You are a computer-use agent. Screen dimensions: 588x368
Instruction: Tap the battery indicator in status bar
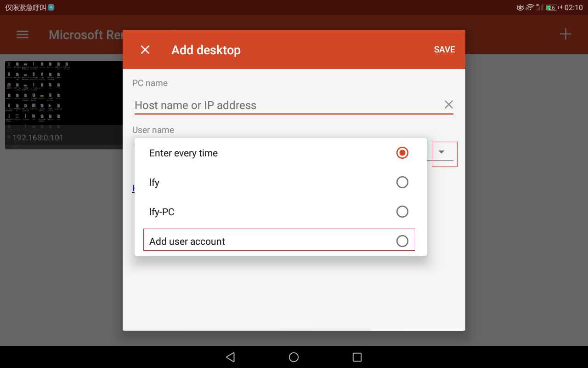tap(553, 7)
